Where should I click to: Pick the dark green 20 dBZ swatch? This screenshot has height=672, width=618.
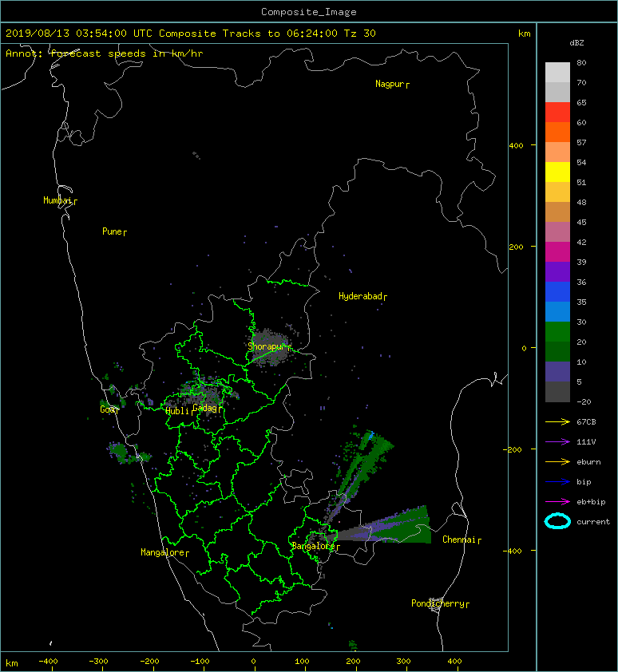557,351
